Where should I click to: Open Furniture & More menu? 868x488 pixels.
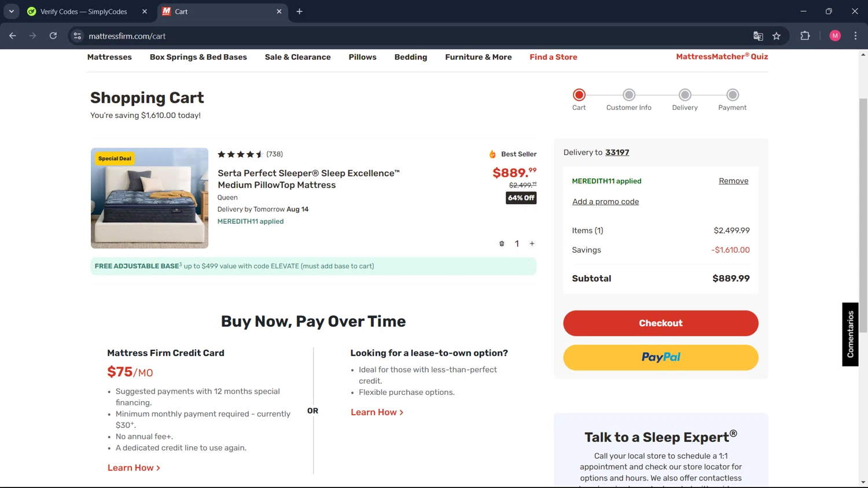pos(479,57)
